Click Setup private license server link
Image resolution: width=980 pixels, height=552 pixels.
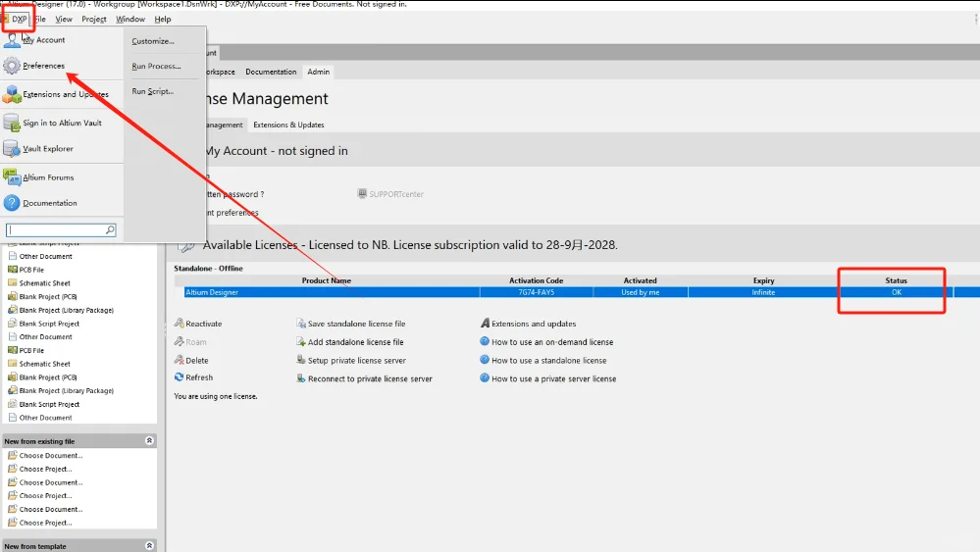[357, 361]
